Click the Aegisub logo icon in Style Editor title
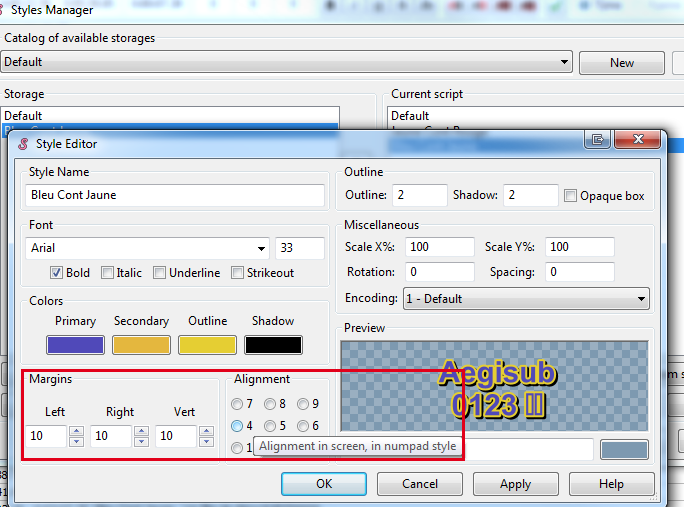The image size is (684, 507). coord(23,144)
